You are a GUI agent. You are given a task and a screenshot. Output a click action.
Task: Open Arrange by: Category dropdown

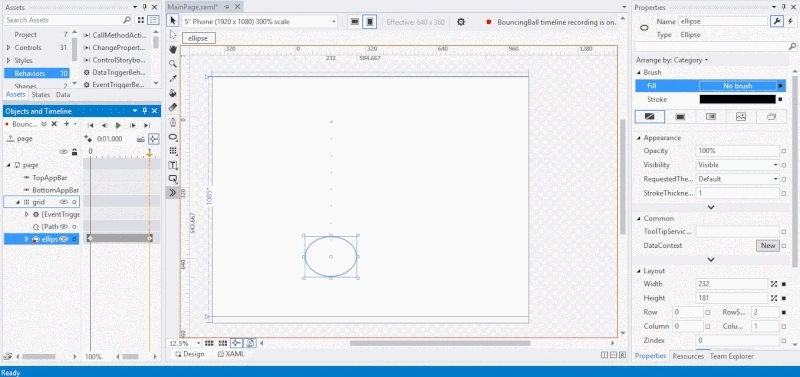tap(671, 60)
